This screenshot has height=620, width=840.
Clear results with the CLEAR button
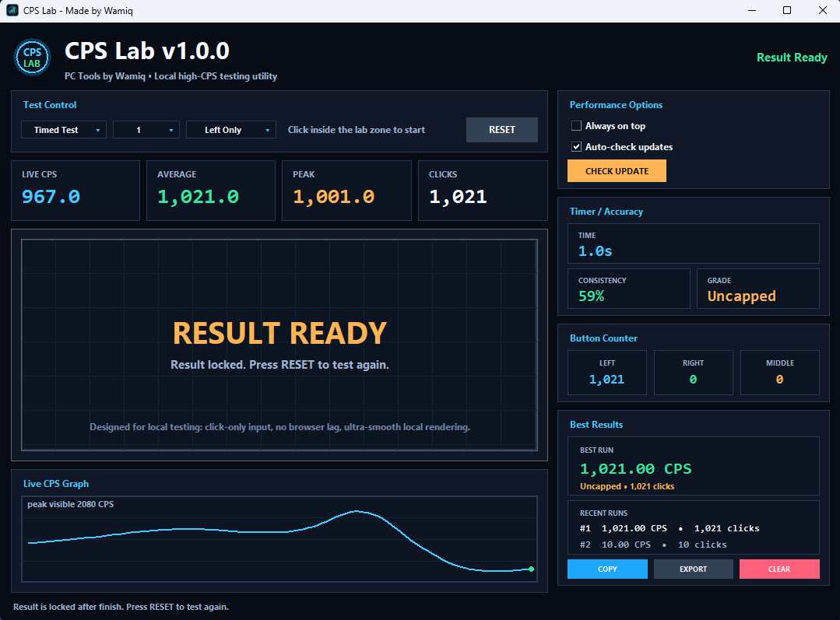[779, 569]
